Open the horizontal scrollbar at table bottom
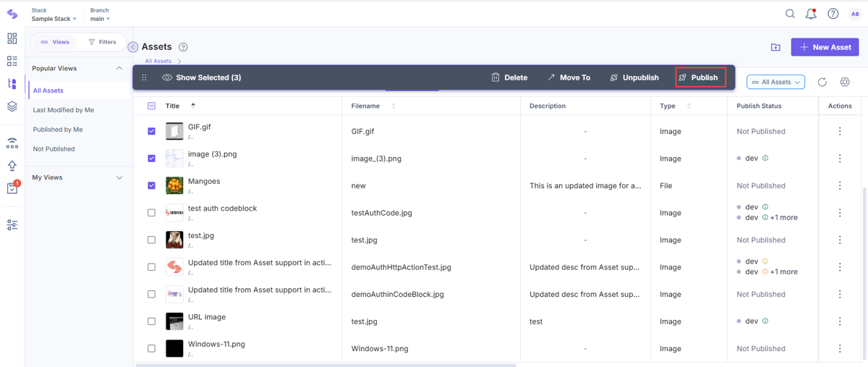The height and width of the screenshot is (367, 868). tap(325, 365)
